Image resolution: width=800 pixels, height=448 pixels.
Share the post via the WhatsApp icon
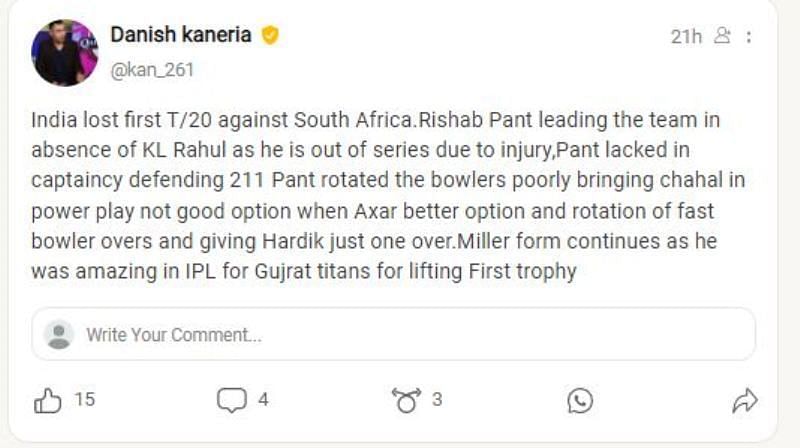pos(580,401)
